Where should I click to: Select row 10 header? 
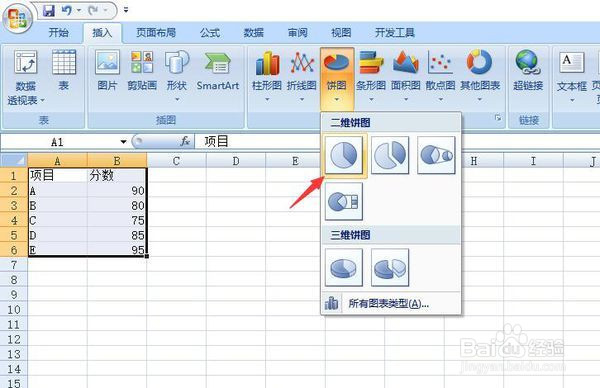point(14,310)
